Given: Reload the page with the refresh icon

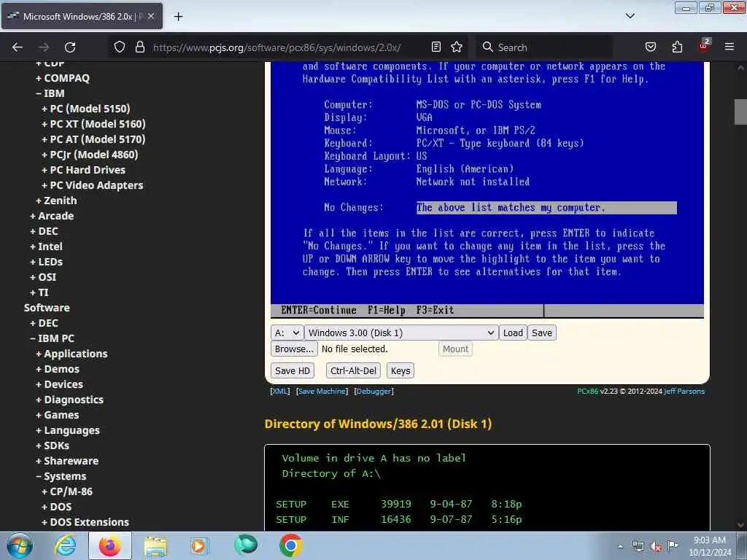Looking at the screenshot, I should [70, 47].
